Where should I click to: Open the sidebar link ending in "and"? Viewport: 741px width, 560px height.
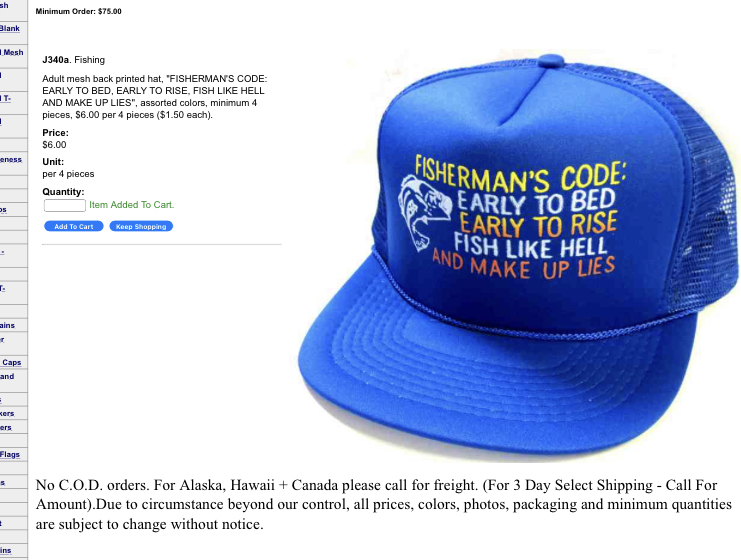7,377
